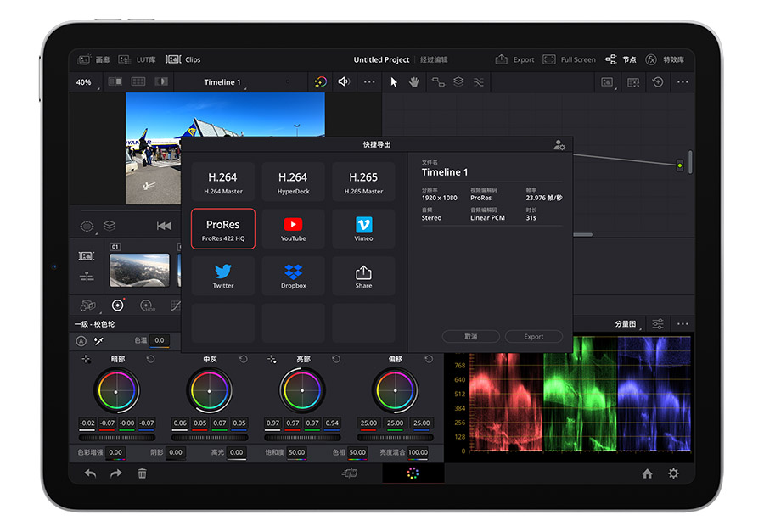This screenshot has width=764, height=532.
Task: Click the undo arrow
Action: point(90,473)
